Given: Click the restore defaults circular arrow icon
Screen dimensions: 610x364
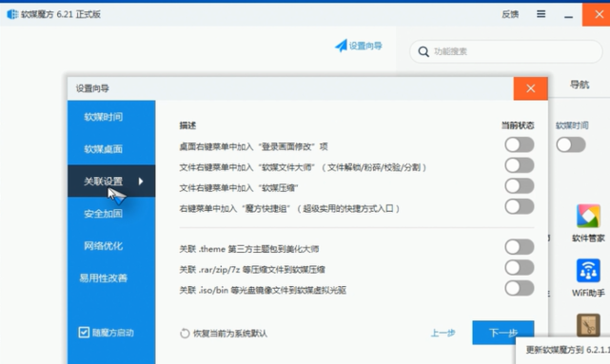Looking at the screenshot, I should (x=185, y=334).
